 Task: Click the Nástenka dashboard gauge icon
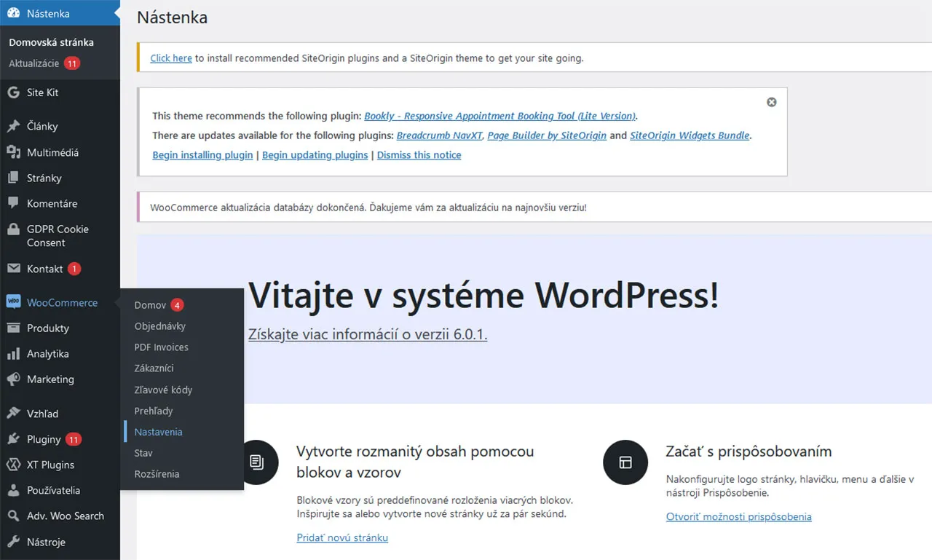click(x=13, y=13)
